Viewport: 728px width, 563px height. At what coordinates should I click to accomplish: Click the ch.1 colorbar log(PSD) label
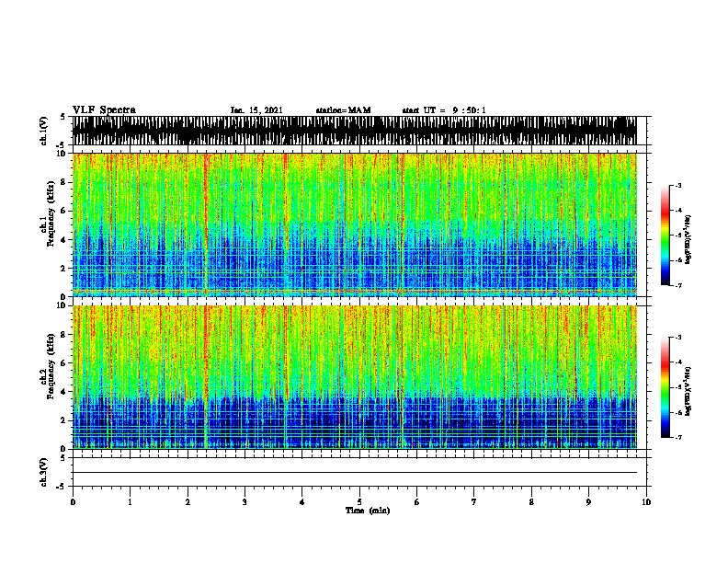tap(688, 239)
